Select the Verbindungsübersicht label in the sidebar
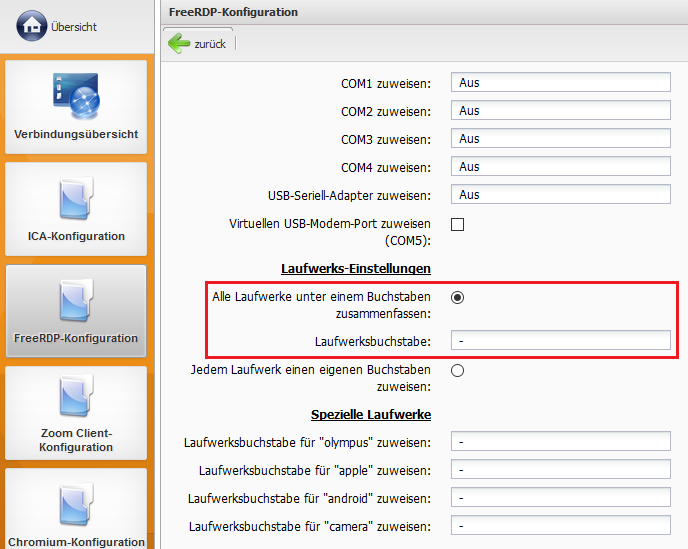The image size is (688, 549). (x=76, y=134)
